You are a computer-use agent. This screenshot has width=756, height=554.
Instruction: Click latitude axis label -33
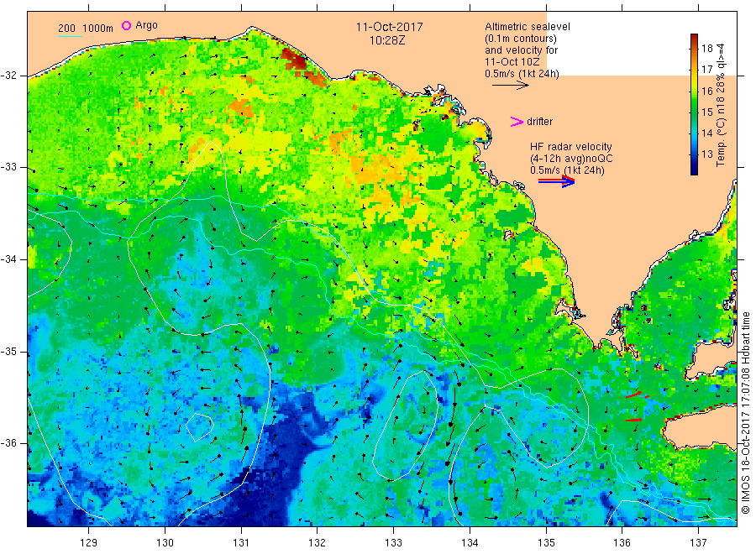coord(8,167)
